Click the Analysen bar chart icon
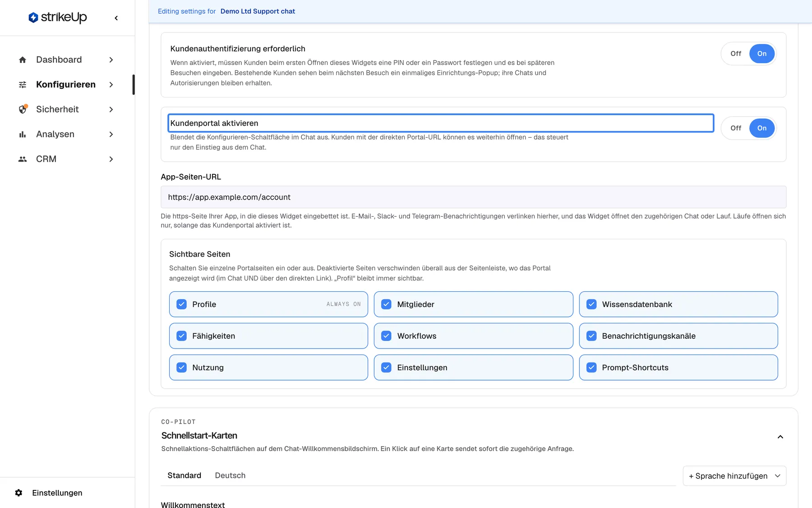This screenshot has width=812, height=508. click(x=23, y=134)
